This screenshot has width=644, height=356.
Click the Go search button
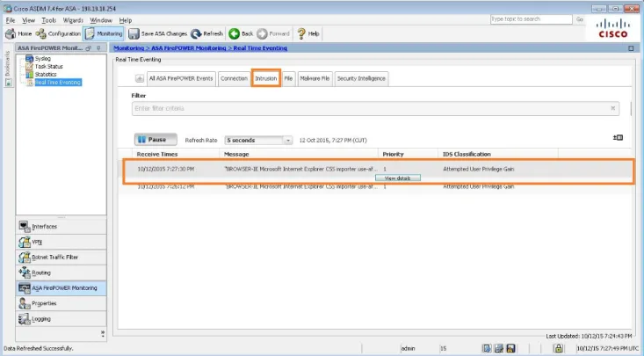pyautogui.click(x=579, y=19)
